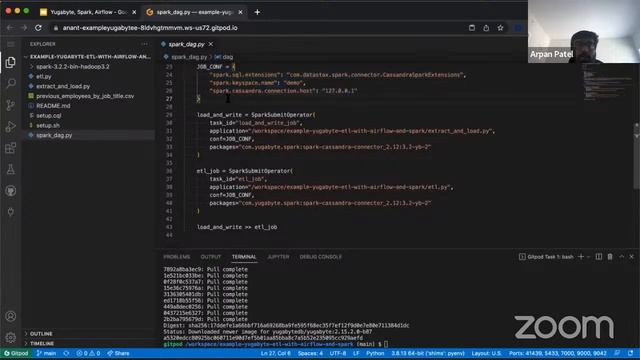Image resolution: width=640 pixels, height=360 pixels.
Task: Open the Explorer view in activity bar
Action: [11, 62]
